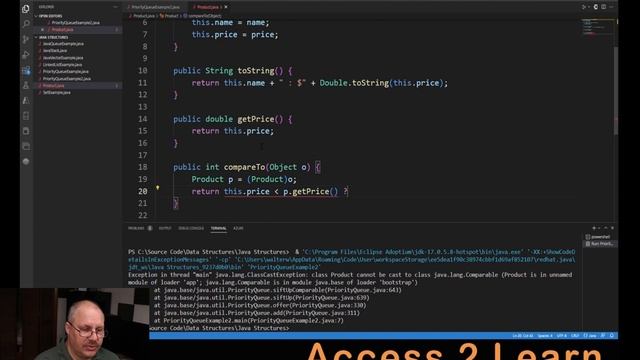Open JavaVectorExample.java in the file tree
This screenshot has height=360, width=640.
[63, 58]
